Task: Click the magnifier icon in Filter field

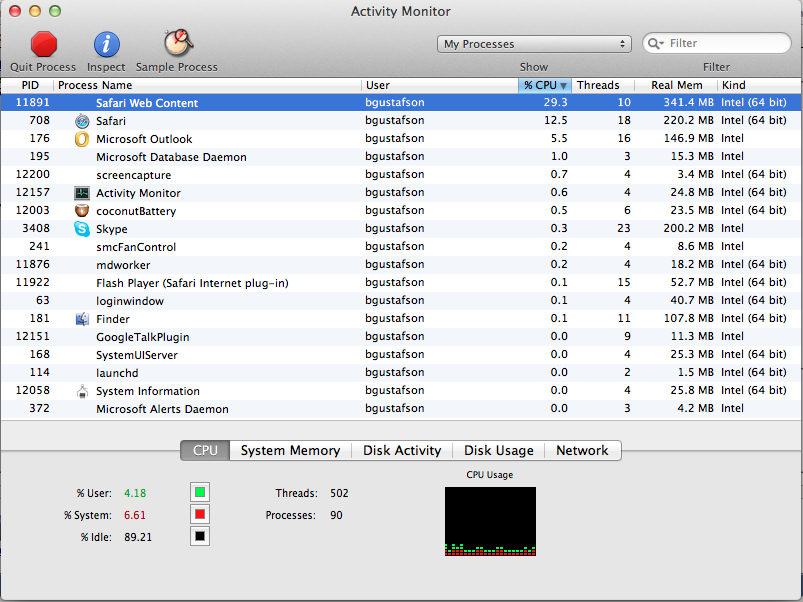Action: coord(655,44)
